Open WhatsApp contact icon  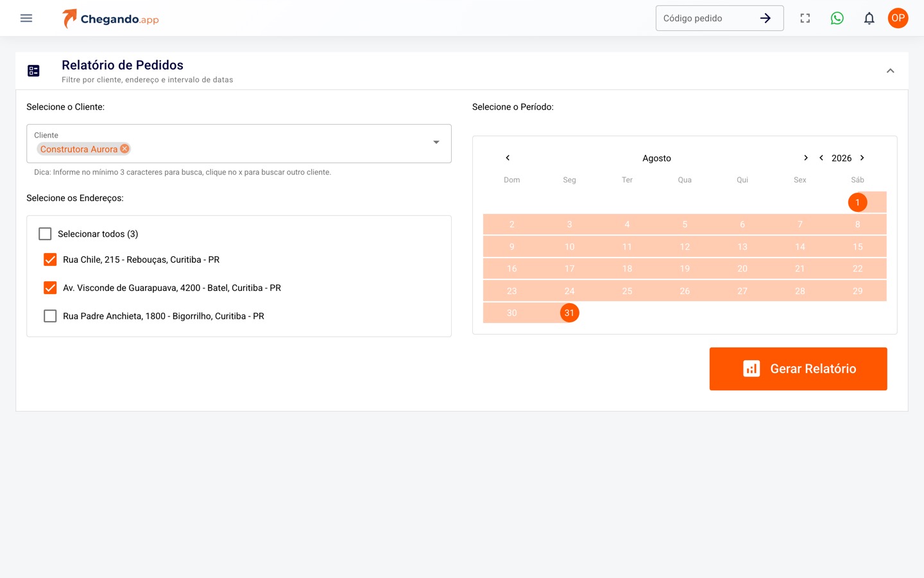point(837,18)
